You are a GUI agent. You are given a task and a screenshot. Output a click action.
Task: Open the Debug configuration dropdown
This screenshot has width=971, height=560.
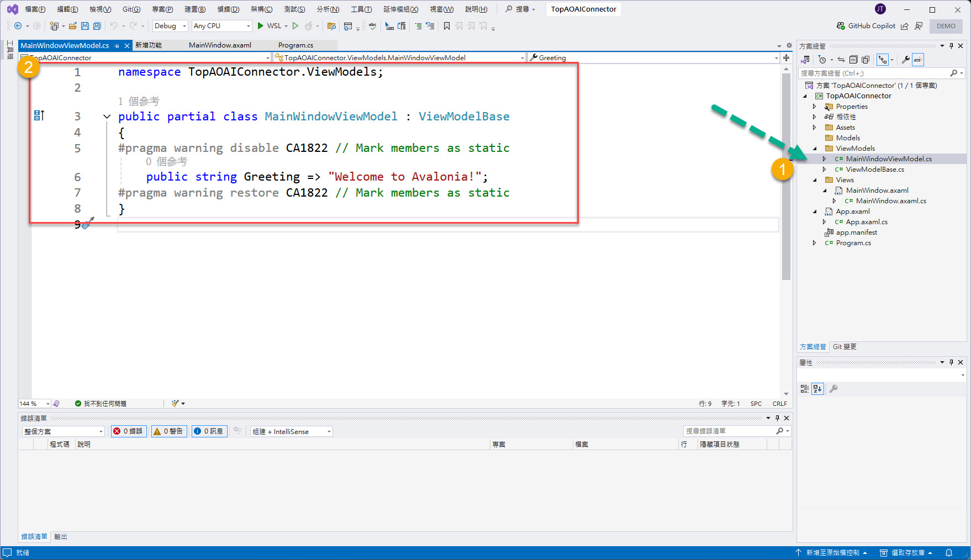(170, 26)
